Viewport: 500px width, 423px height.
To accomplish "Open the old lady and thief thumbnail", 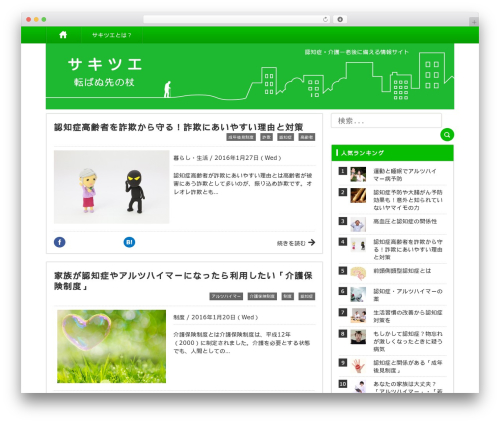I will [x=112, y=187].
